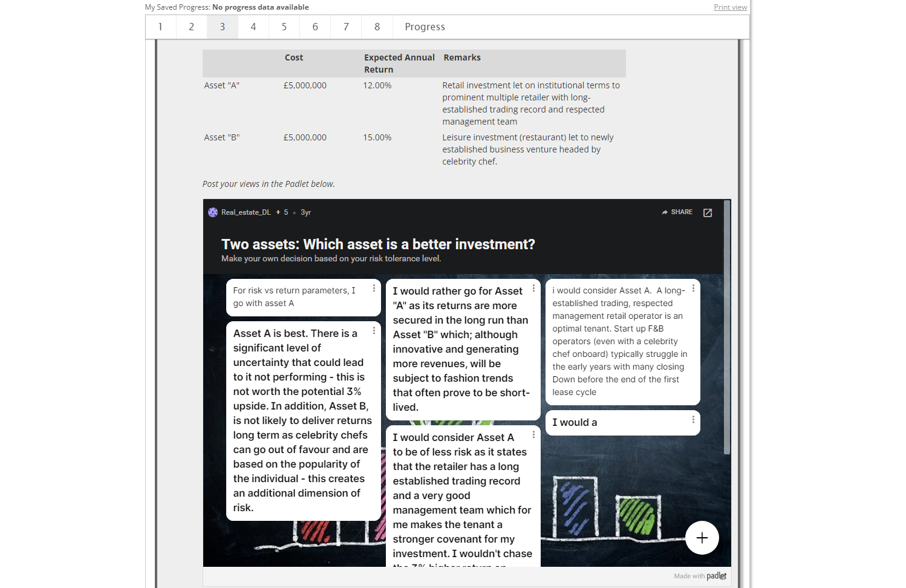The image size is (906, 588).
Task: Open the Print view link
Action: pyautogui.click(x=730, y=7)
